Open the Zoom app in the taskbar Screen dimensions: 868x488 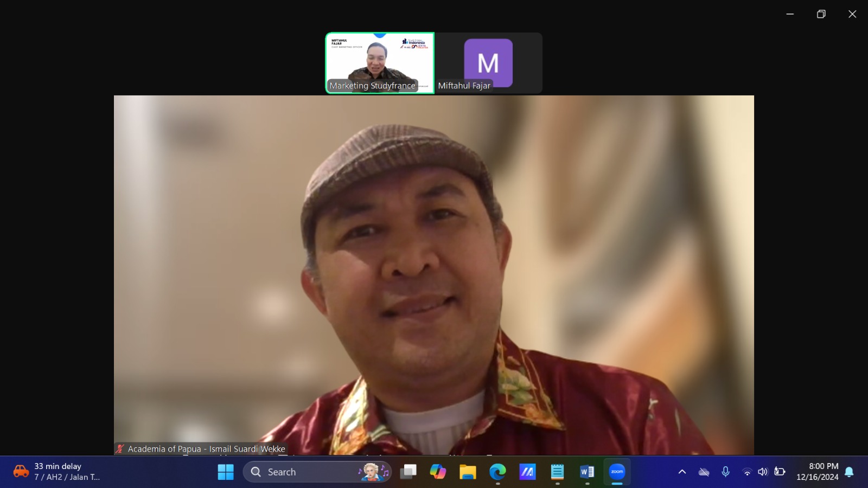tap(617, 472)
